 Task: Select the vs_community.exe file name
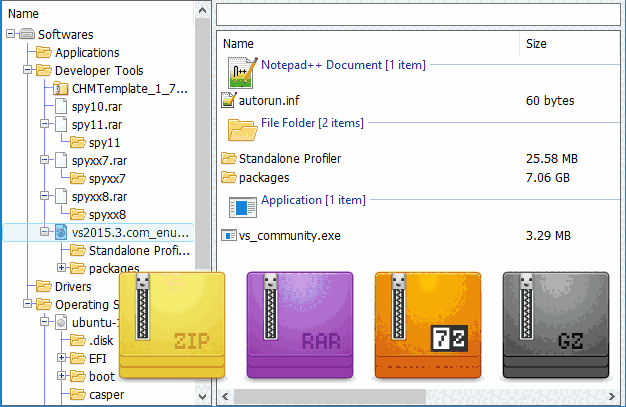[x=289, y=236]
